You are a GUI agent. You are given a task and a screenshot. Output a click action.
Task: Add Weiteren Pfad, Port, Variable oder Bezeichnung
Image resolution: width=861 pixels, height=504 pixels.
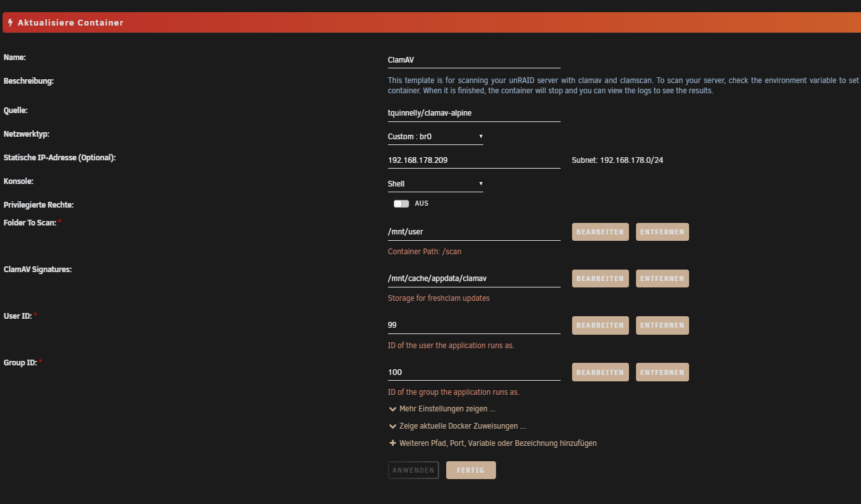(x=492, y=443)
